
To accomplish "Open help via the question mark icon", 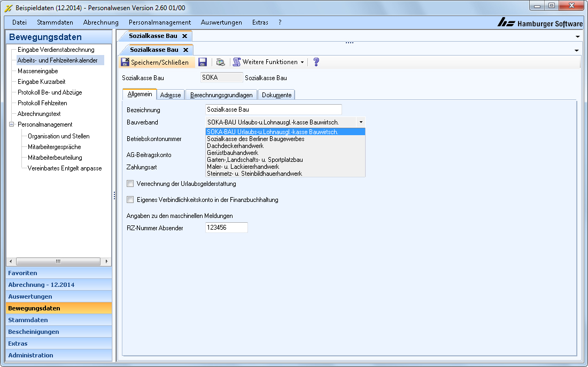I will point(316,62).
